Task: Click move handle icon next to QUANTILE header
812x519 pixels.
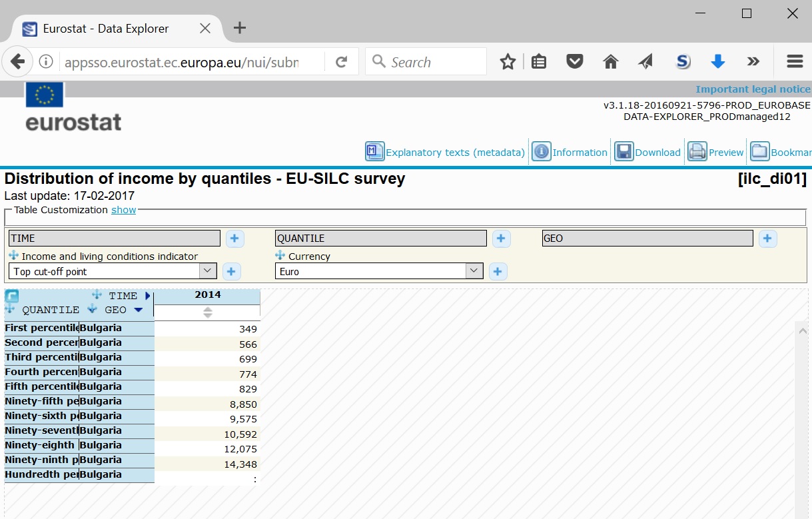Action: (10, 309)
